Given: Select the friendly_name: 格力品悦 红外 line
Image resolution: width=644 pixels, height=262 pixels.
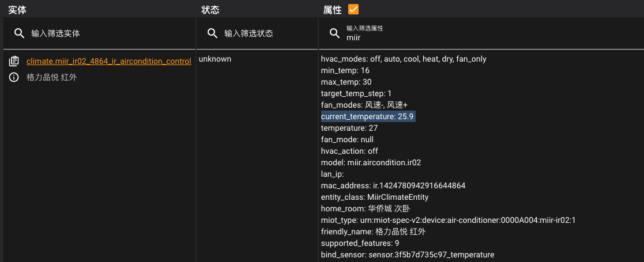Looking at the screenshot, I should point(374,231).
